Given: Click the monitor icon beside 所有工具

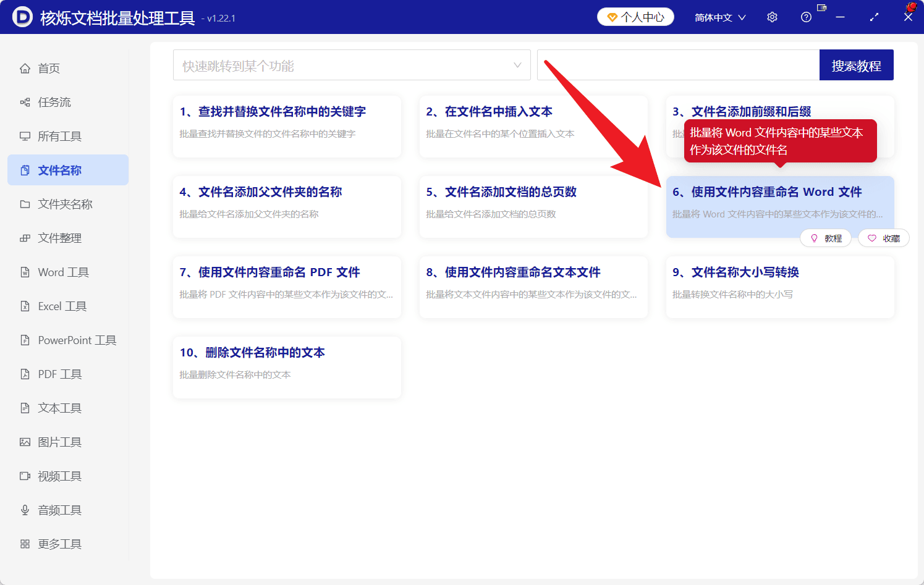Looking at the screenshot, I should (x=25, y=136).
